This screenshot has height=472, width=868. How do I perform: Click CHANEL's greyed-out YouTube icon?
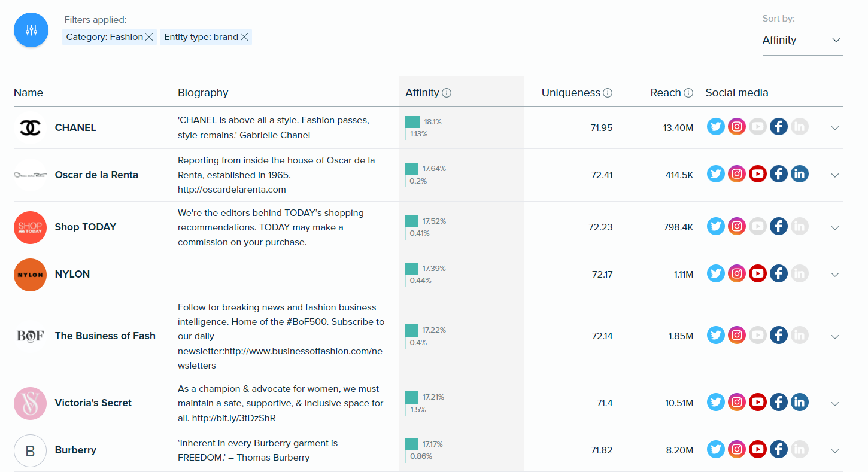(x=758, y=127)
